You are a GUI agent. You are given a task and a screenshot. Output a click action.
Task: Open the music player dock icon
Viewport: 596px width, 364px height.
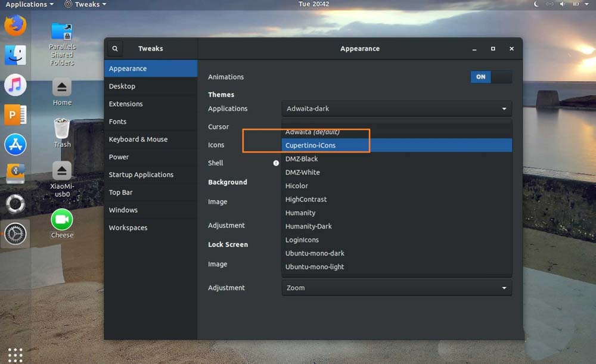(15, 85)
